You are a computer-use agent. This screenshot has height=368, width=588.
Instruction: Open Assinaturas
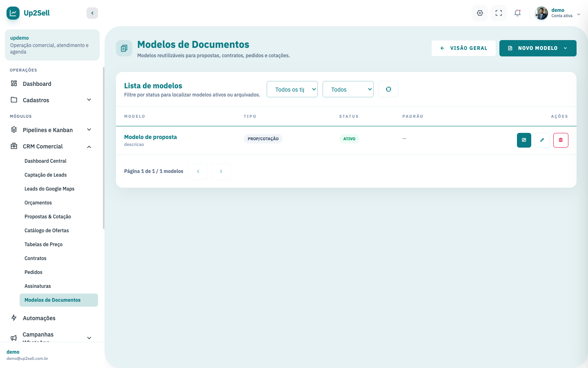(x=59, y=286)
